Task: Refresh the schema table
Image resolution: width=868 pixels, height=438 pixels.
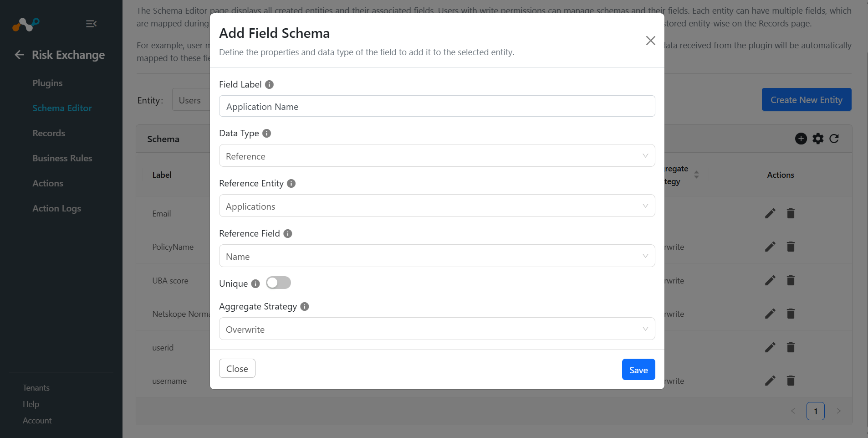Action: click(834, 139)
